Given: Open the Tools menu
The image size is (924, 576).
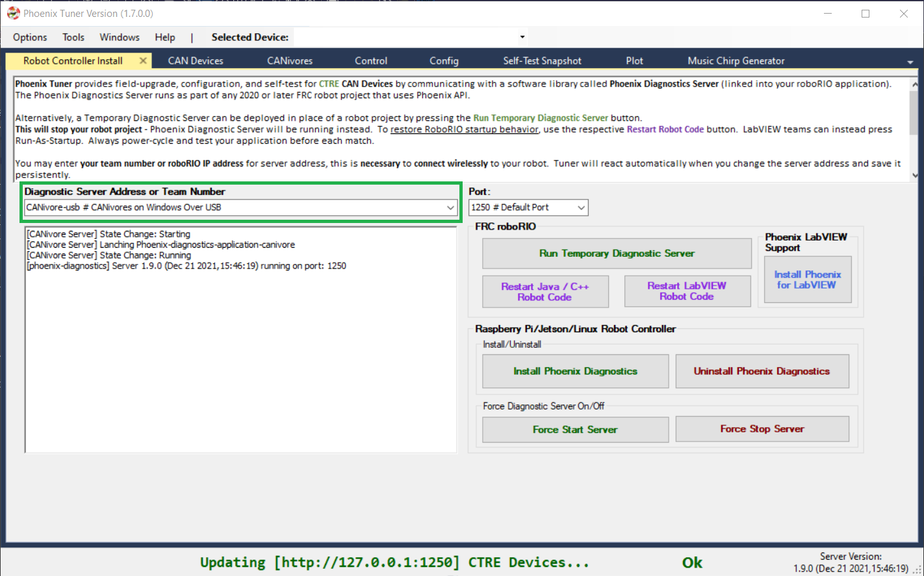Looking at the screenshot, I should pyautogui.click(x=73, y=37).
